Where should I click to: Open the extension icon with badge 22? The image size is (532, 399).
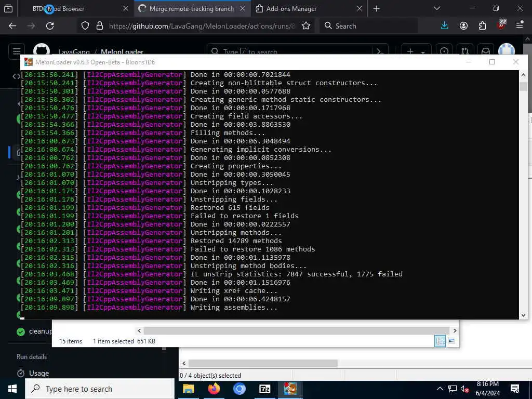pos(501,24)
